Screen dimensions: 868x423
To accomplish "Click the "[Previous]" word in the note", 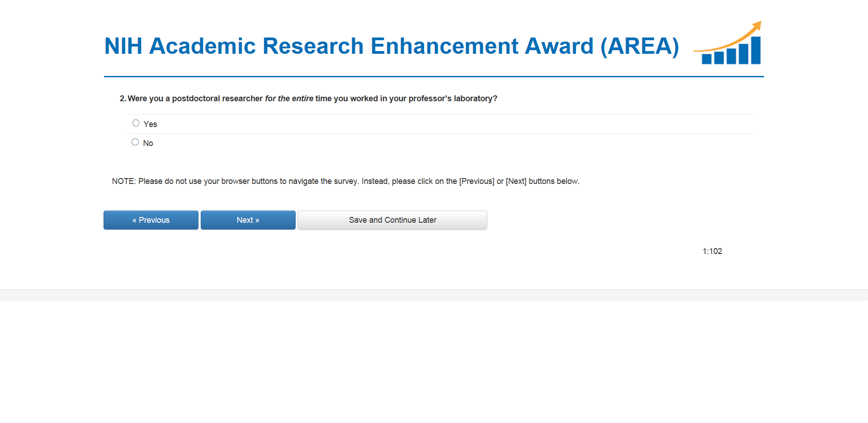I will tap(476, 181).
